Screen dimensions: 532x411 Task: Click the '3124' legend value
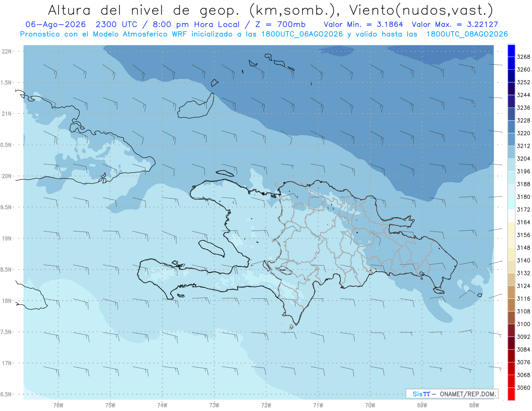(524, 286)
